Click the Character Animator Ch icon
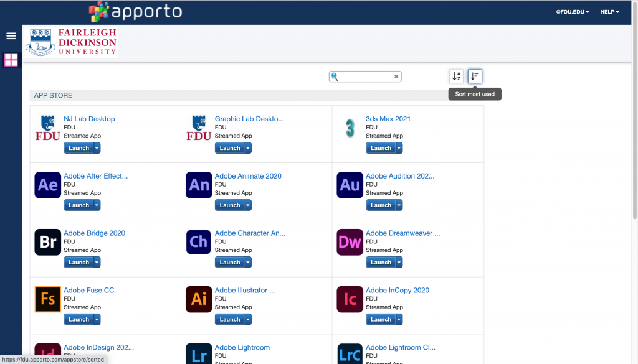The image size is (638, 364). tap(199, 242)
